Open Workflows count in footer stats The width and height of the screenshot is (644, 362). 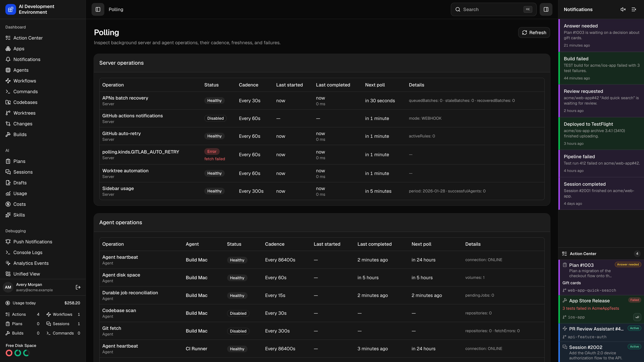(63, 314)
